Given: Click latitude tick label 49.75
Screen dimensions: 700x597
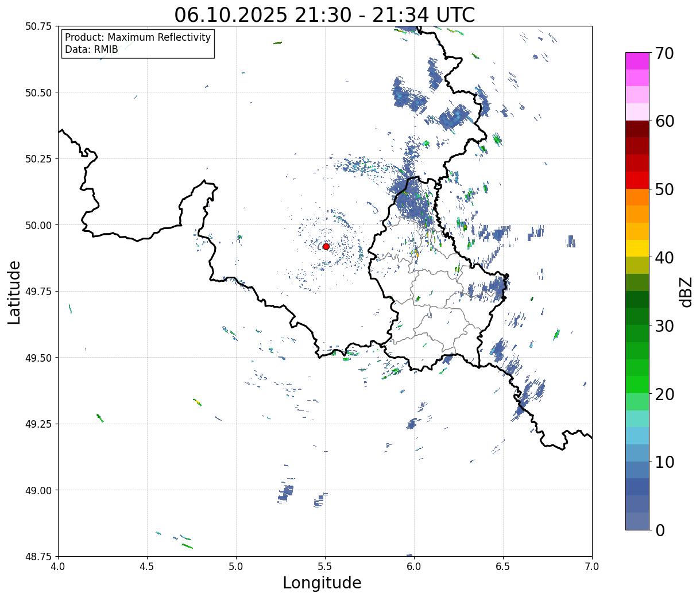Looking at the screenshot, I should [38, 291].
